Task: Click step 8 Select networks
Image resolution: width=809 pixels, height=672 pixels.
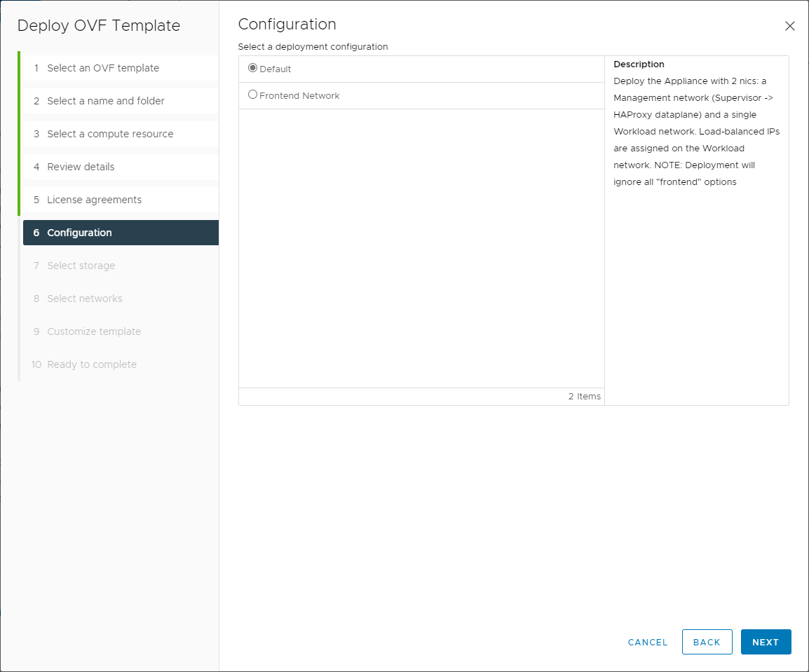Action: click(85, 299)
